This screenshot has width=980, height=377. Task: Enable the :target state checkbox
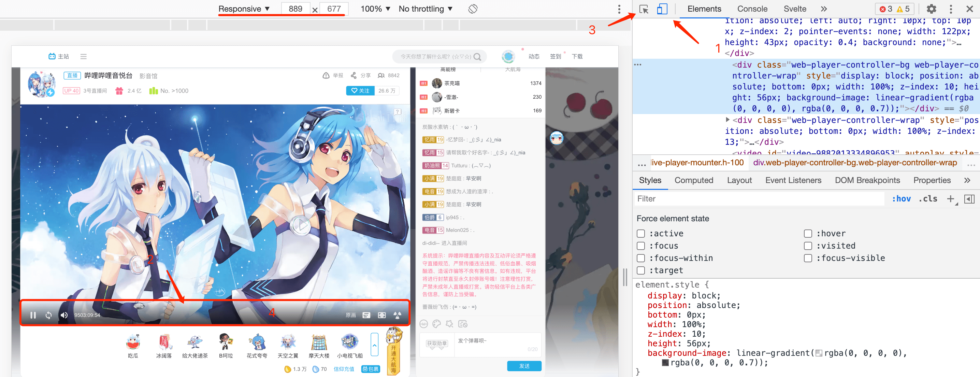pyautogui.click(x=641, y=270)
